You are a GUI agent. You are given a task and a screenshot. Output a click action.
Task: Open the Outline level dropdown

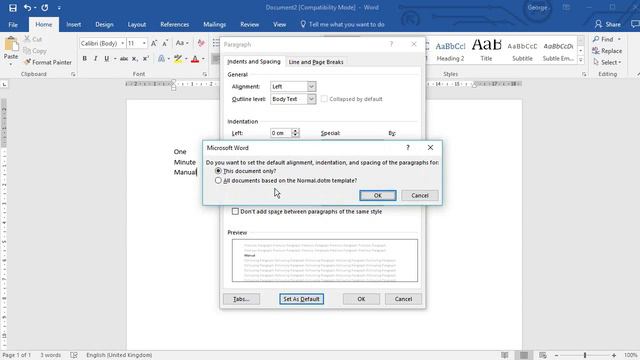click(x=311, y=99)
